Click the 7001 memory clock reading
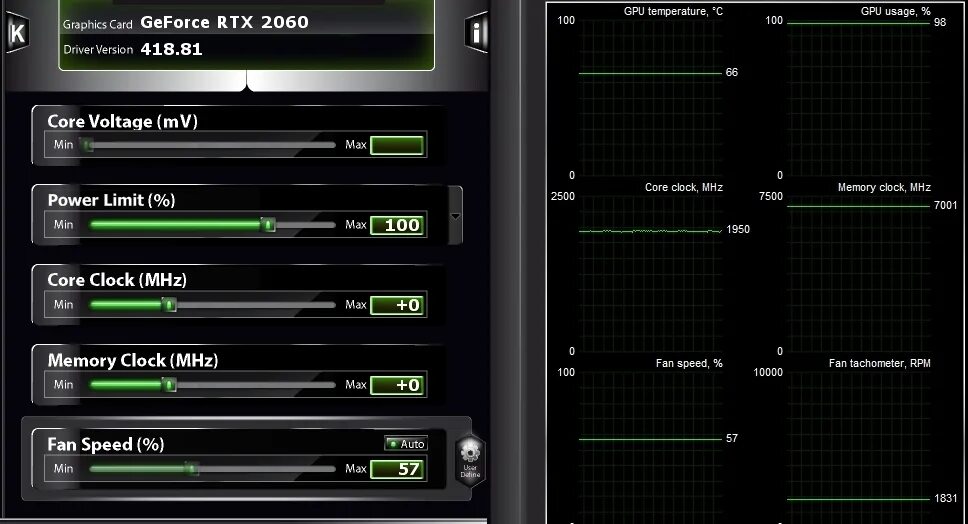This screenshot has height=524, width=968. [x=945, y=206]
